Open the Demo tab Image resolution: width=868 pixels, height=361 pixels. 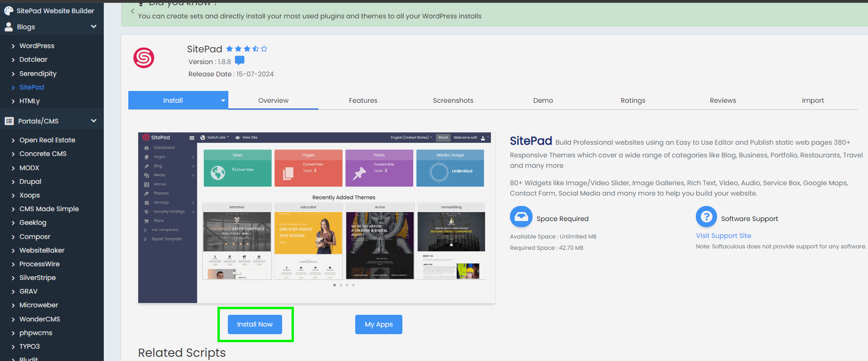coord(543,100)
